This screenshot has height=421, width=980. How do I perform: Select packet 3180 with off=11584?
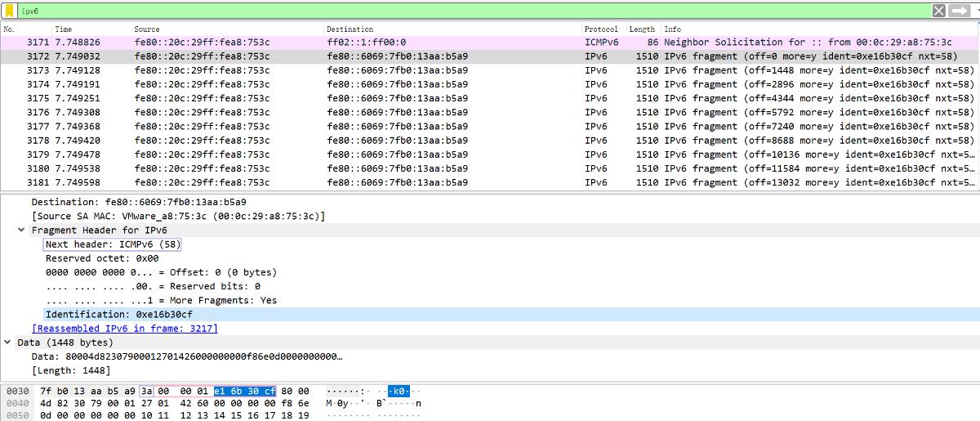tap(490, 168)
